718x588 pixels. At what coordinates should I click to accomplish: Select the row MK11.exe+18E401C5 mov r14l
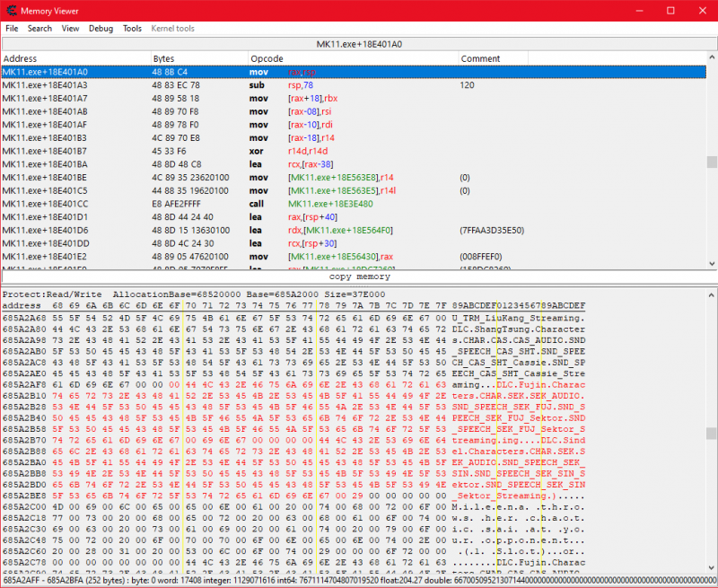pyautogui.click(x=354, y=191)
